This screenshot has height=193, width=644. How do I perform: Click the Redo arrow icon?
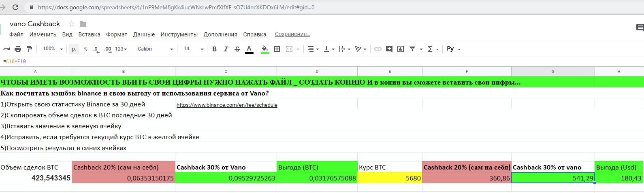point(6,49)
